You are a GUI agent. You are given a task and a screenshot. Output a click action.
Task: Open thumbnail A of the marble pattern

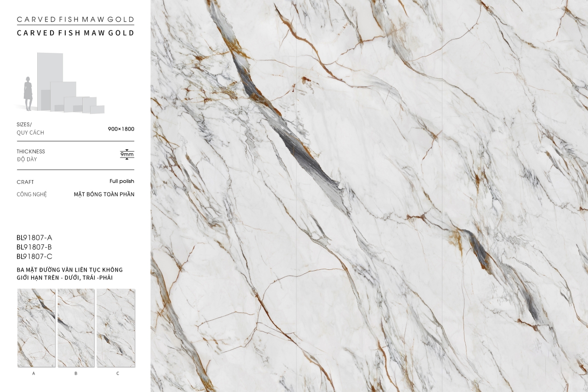[x=36, y=328]
